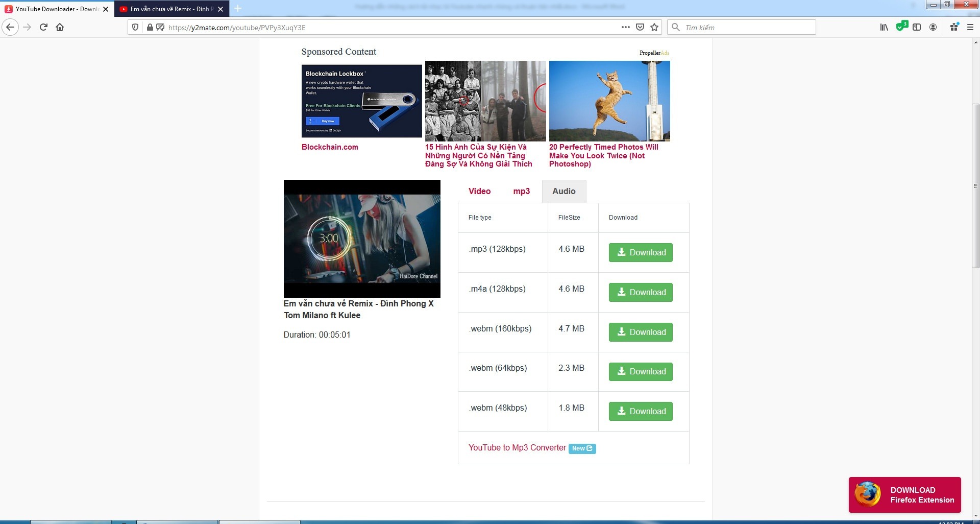980x524 pixels.
Task: Click the .m4a (128kbps) file type cell
Action: coord(503,292)
